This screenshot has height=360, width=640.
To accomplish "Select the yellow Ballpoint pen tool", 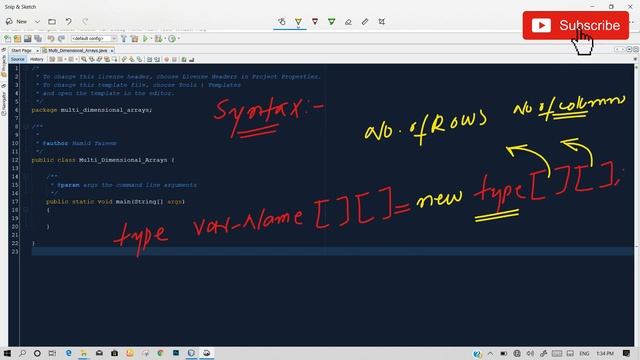I will point(298,22).
